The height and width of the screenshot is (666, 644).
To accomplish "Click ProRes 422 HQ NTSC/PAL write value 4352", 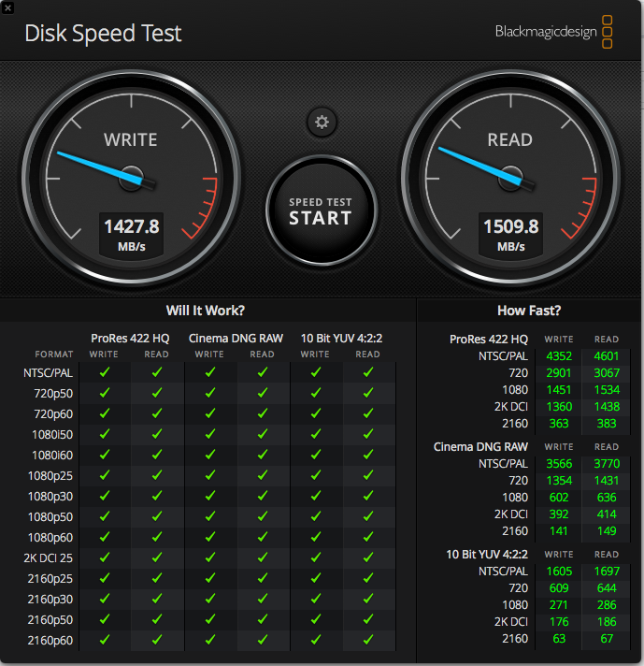I will point(559,356).
